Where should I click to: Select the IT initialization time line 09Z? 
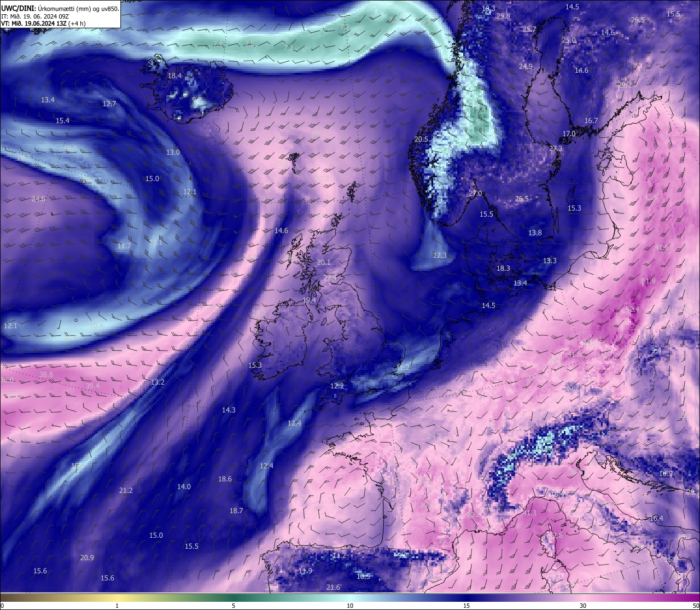pos(35,16)
